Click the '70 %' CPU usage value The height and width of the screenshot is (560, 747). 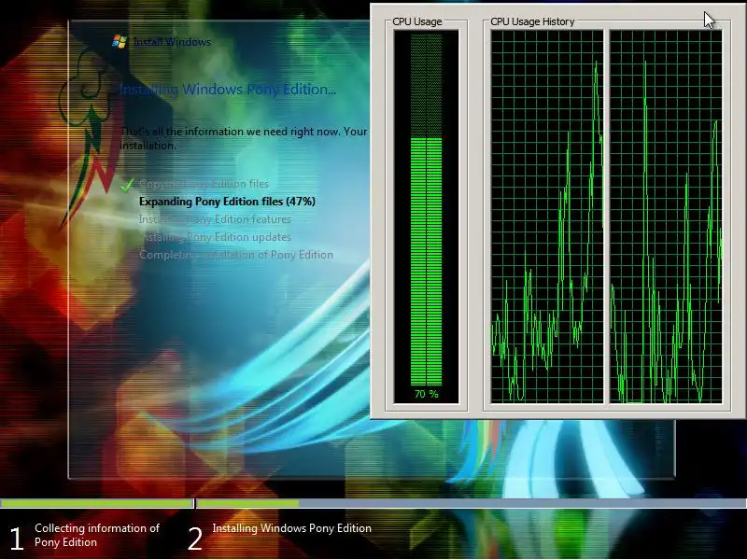pyautogui.click(x=427, y=394)
